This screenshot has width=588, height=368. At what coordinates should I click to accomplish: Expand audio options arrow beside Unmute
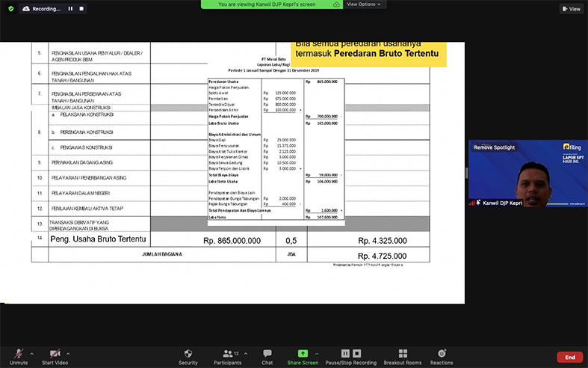point(31,354)
